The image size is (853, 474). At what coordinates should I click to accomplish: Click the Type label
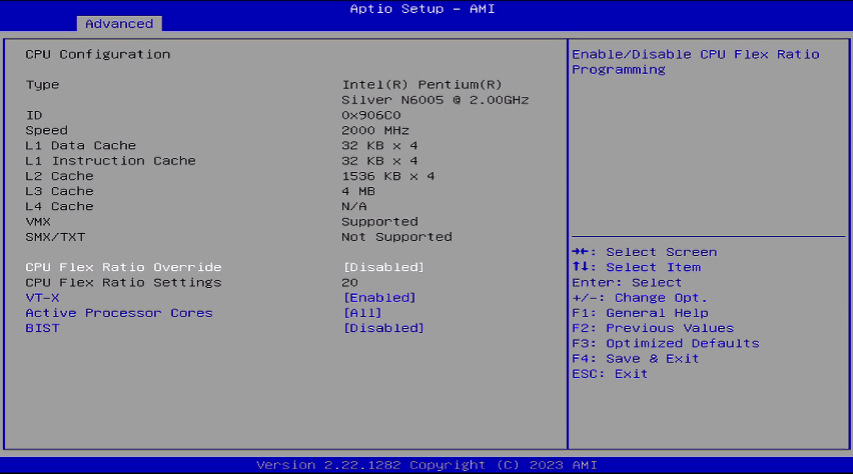click(x=42, y=85)
